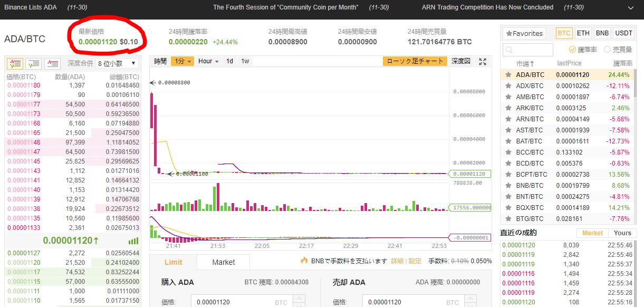This screenshot has width=644, height=307.
Task: Set chart interval to 1d
Action: click(230, 61)
